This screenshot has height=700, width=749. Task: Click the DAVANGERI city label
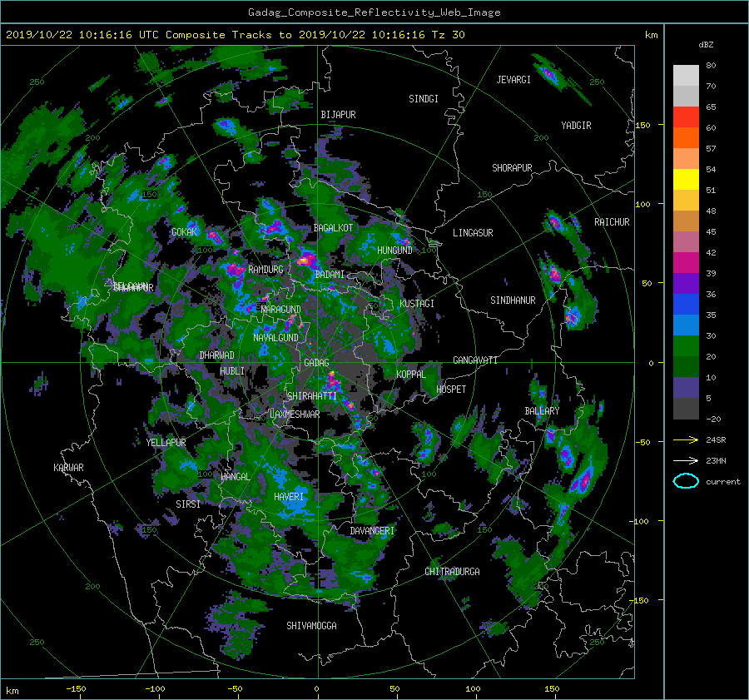click(x=372, y=530)
